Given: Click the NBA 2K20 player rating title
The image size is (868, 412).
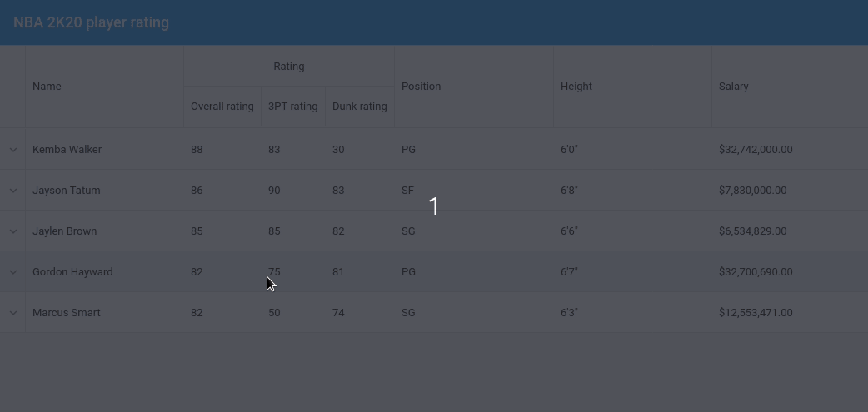Looking at the screenshot, I should pyautogui.click(x=92, y=22).
